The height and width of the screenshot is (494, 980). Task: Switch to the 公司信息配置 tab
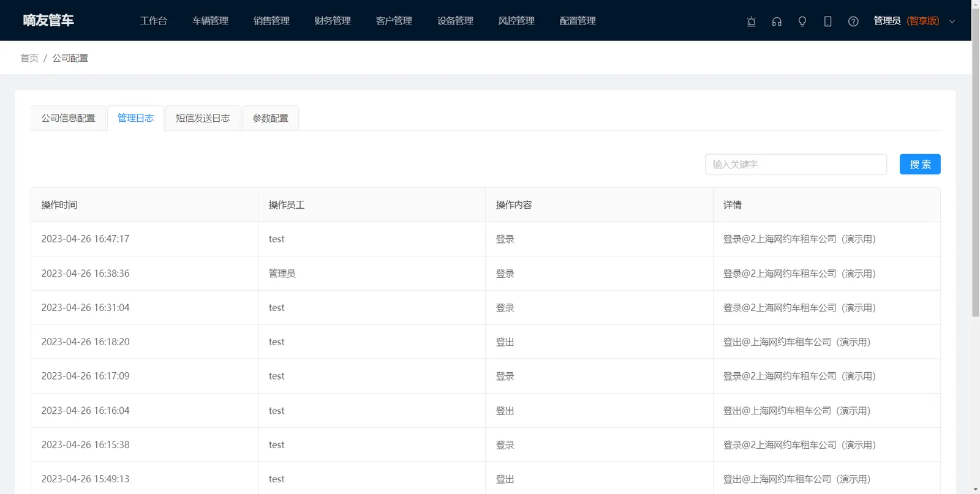(x=68, y=118)
